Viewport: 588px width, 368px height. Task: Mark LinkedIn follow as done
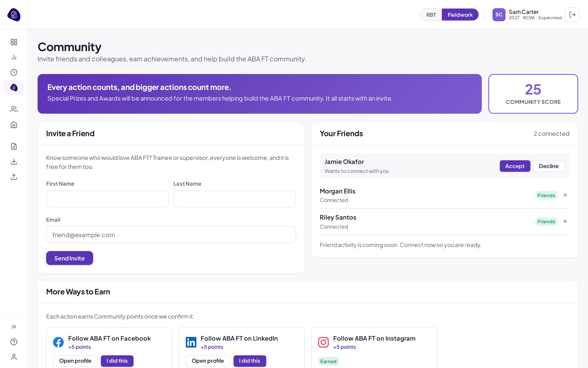(x=249, y=361)
